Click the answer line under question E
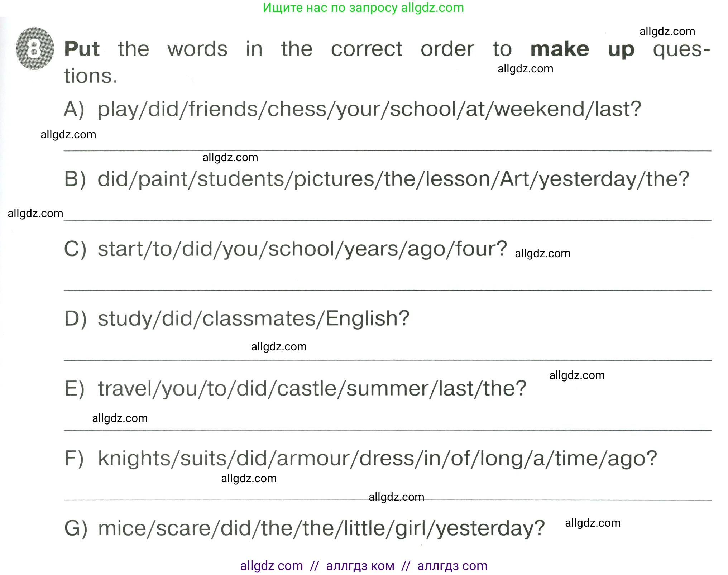The height and width of the screenshot is (575, 728). [387, 430]
